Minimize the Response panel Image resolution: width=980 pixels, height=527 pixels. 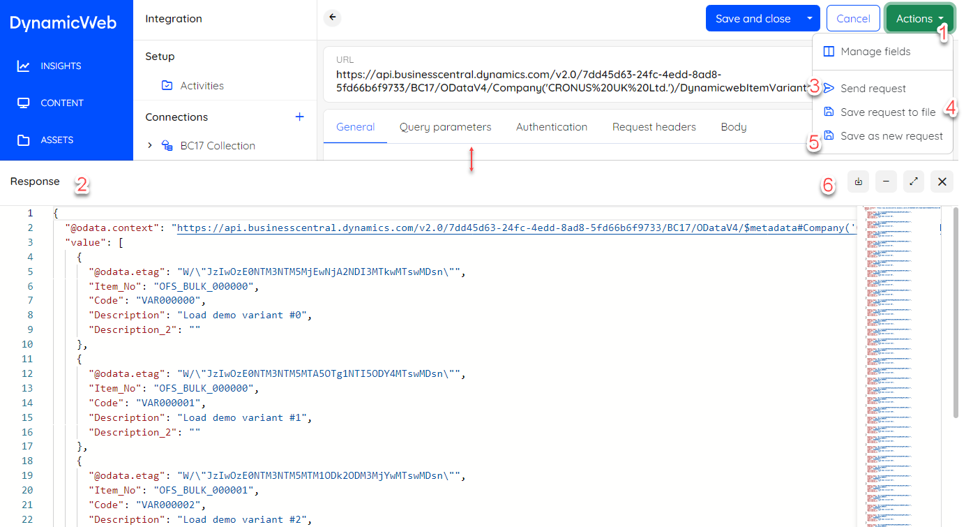coord(886,181)
